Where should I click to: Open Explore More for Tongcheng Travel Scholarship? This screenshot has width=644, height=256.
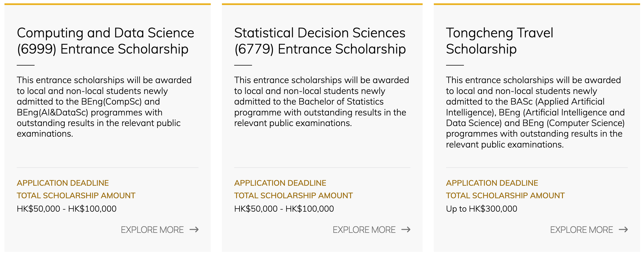point(582,230)
